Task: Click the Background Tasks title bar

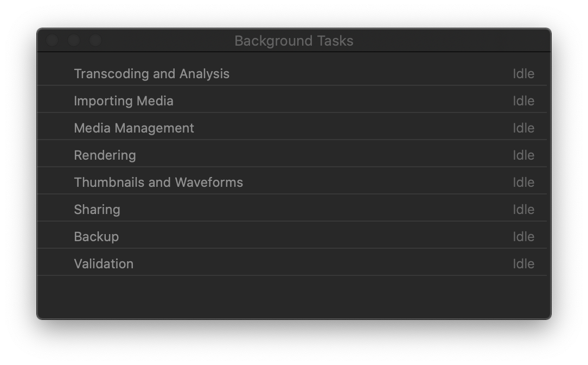Action: pos(294,41)
